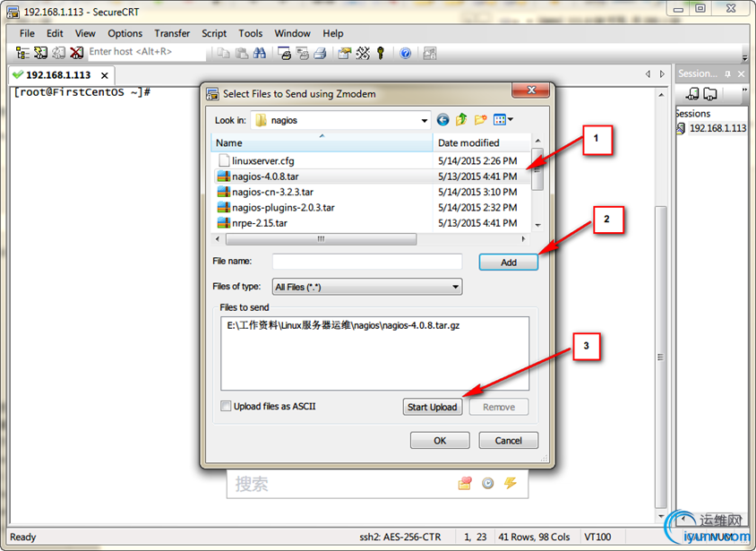Open the File menu
756x551 pixels.
[27, 33]
